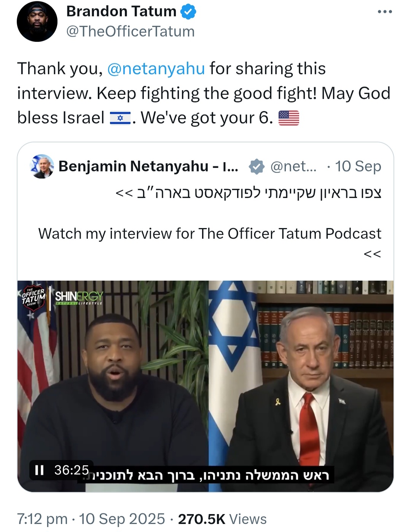This screenshot has height=532, width=411.
Task: Tap the Officer Tatum Show logo in video
Action: (x=33, y=298)
